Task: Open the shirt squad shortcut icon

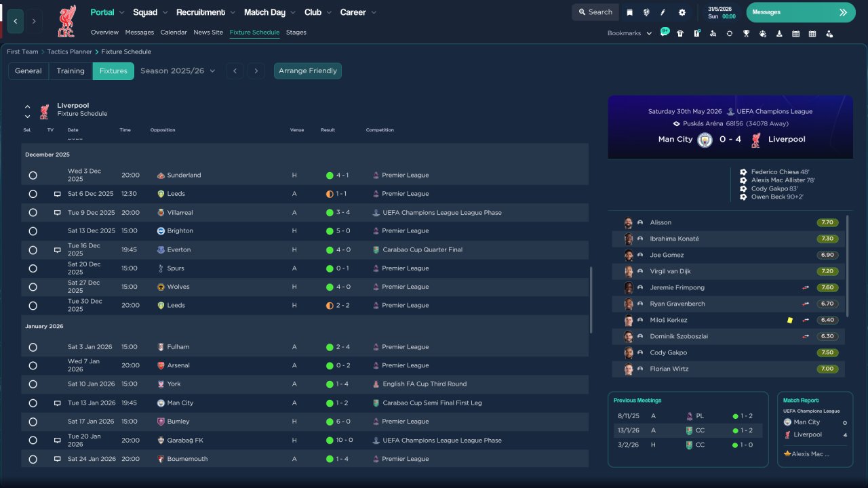Action: 680,33
